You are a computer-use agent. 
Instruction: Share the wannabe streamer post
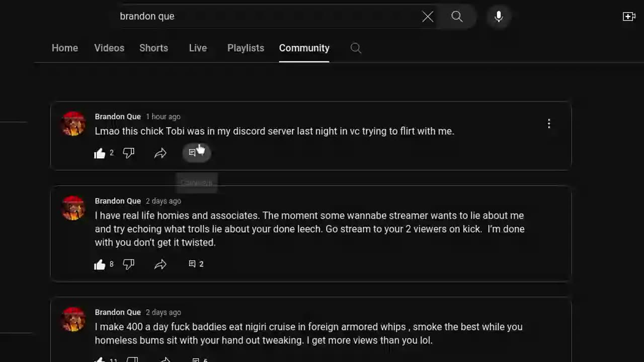coord(160,264)
